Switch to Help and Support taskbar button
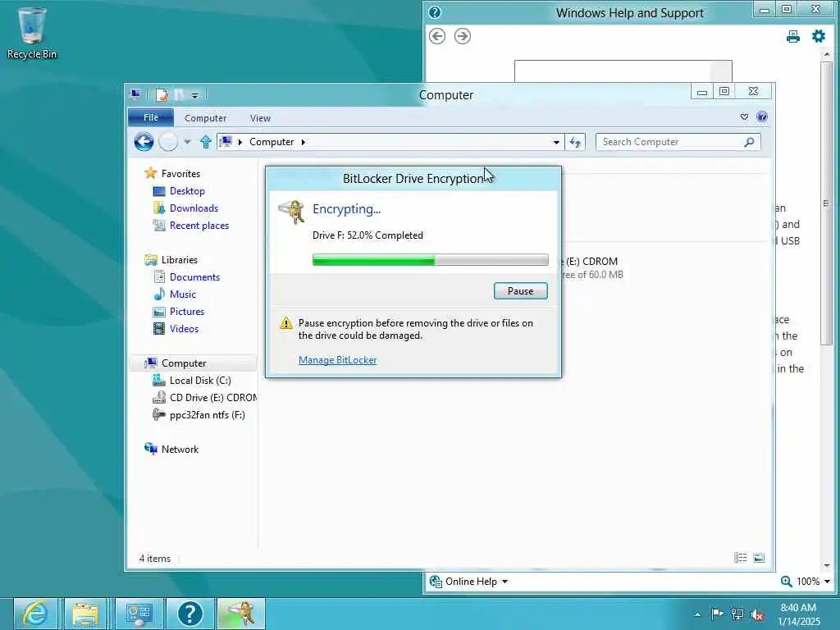 click(190, 614)
